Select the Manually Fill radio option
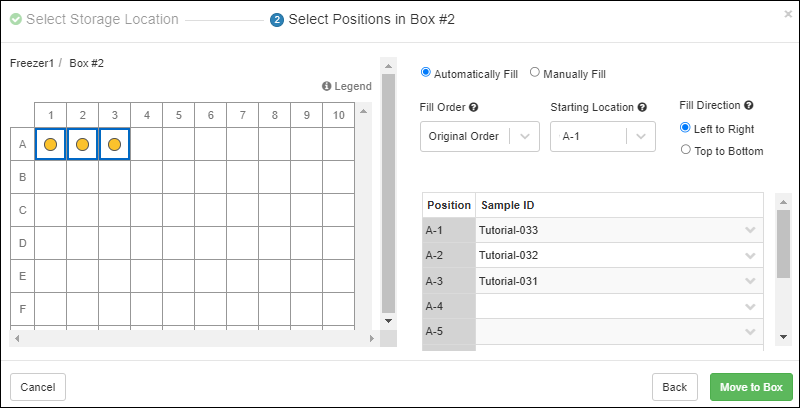Image resolution: width=800 pixels, height=408 pixels. (x=534, y=72)
